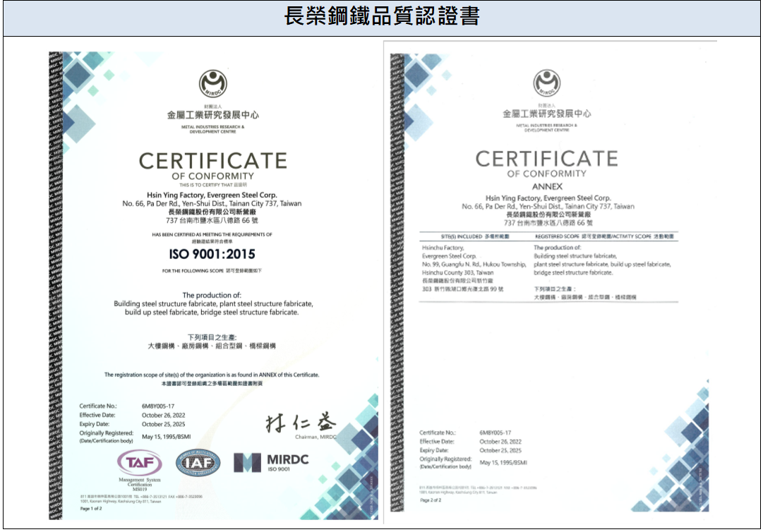Click 大樓鋼構、廠房鋼構 scope line on page 1

[x=212, y=346]
